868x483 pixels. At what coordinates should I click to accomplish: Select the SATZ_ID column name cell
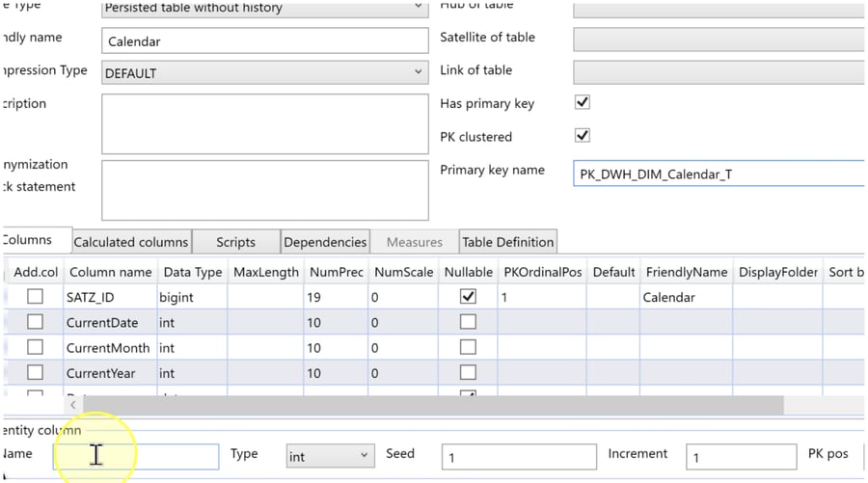click(110, 297)
